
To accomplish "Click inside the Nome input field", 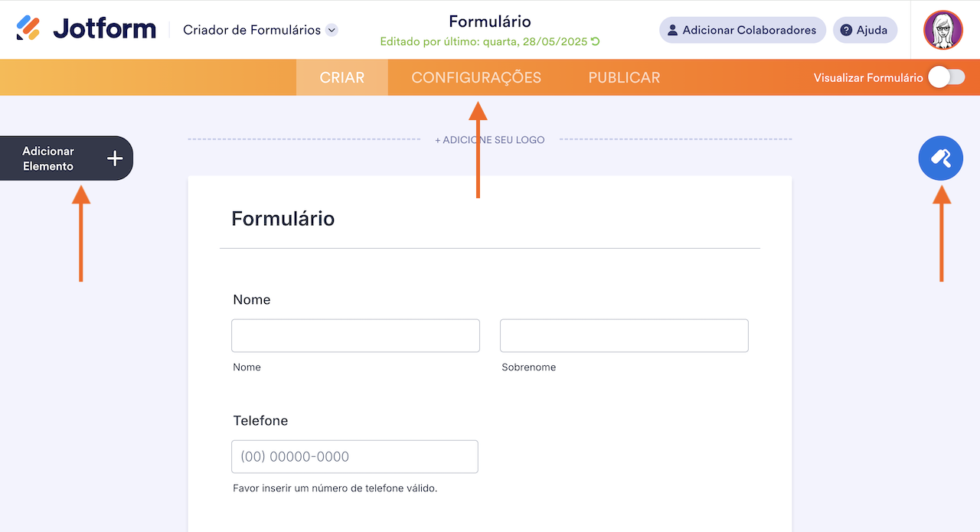I will coord(355,335).
